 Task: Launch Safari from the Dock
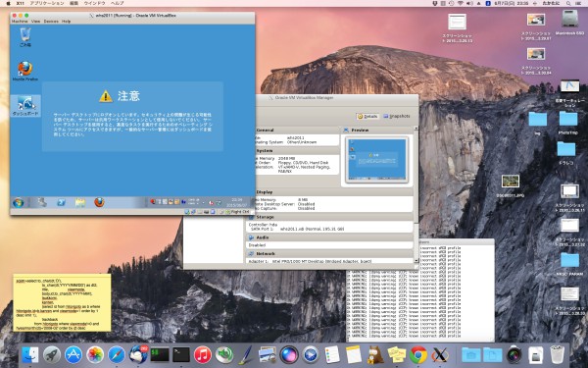coord(117,355)
